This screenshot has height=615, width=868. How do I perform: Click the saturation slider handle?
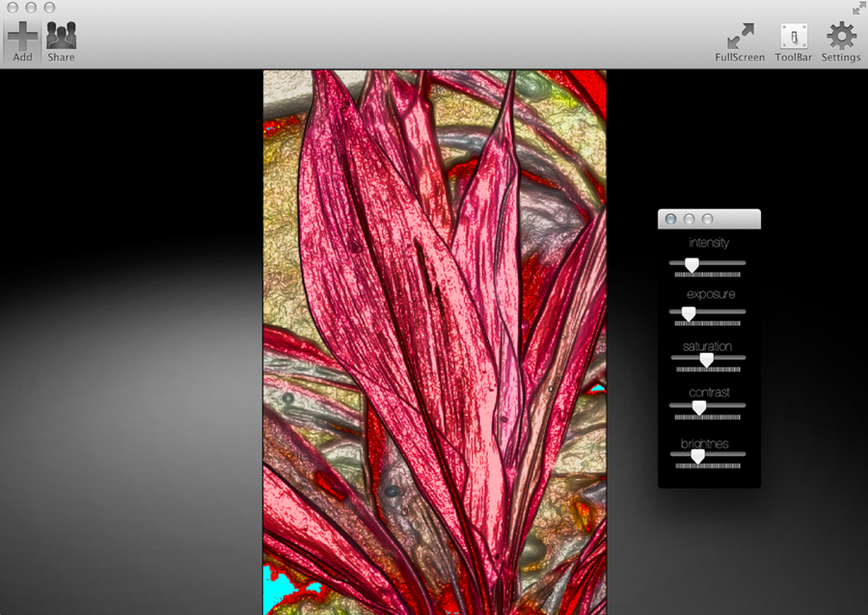pos(706,361)
